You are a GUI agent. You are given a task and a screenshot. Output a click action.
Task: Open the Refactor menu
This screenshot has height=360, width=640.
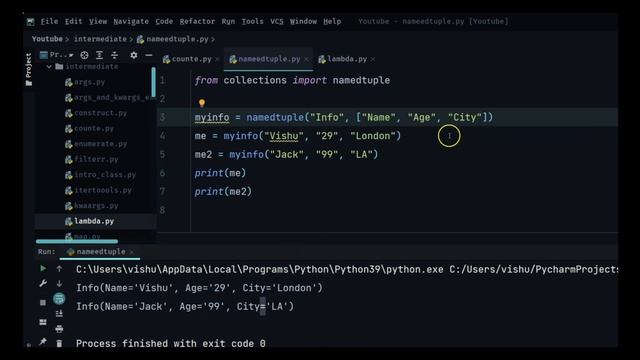197,22
